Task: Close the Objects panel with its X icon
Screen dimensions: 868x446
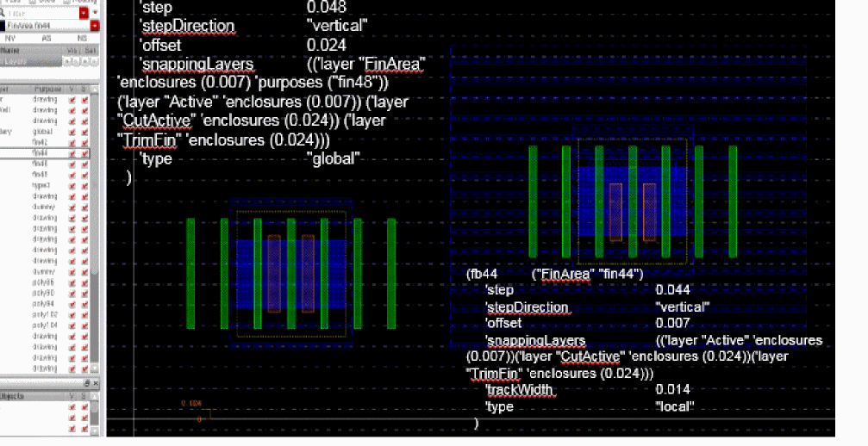Action: pos(96,382)
